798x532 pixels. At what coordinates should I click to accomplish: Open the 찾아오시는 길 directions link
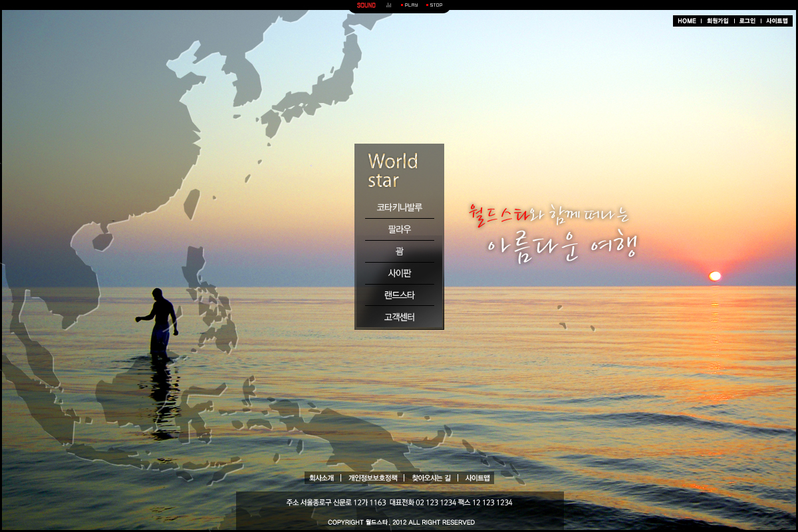(x=431, y=478)
